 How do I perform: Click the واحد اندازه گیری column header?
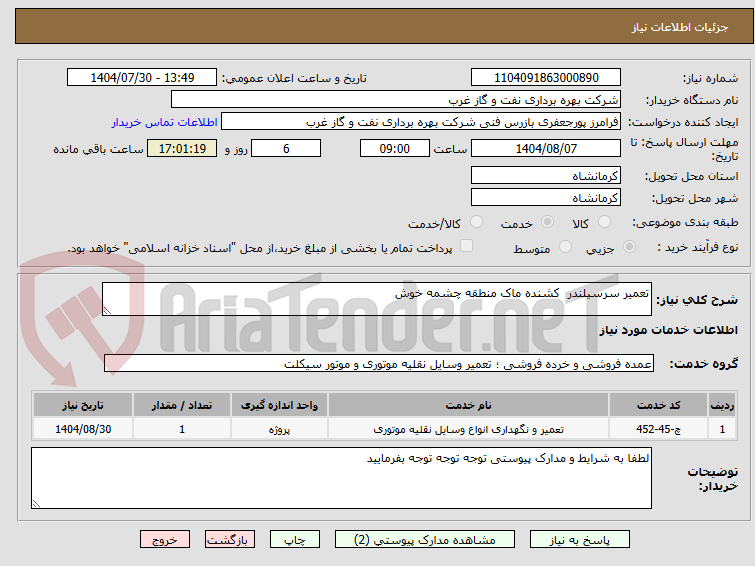coord(279,405)
